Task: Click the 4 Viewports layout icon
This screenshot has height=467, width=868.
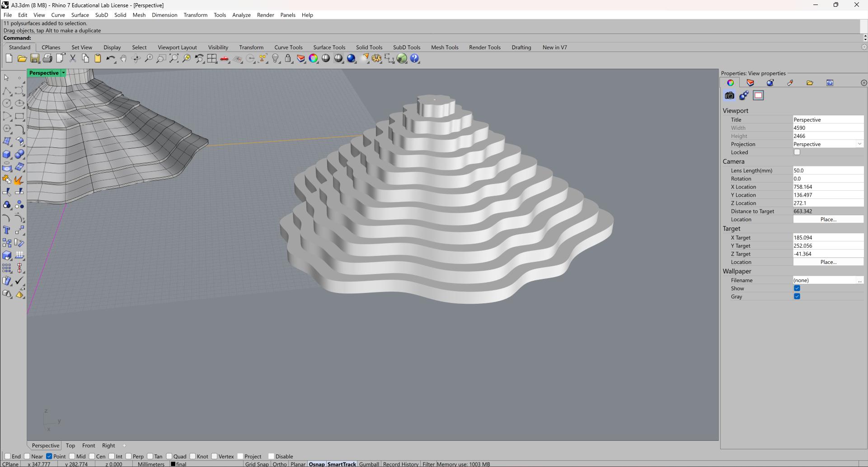Action: 212,58
